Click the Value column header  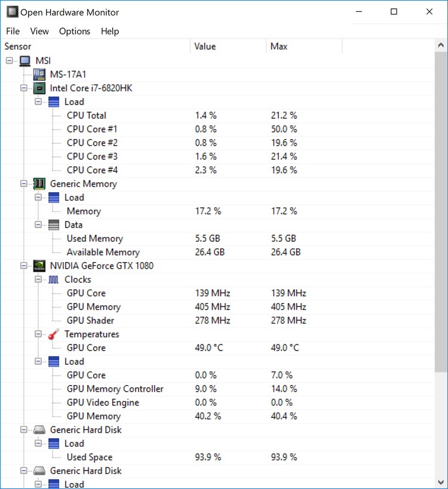(228, 47)
